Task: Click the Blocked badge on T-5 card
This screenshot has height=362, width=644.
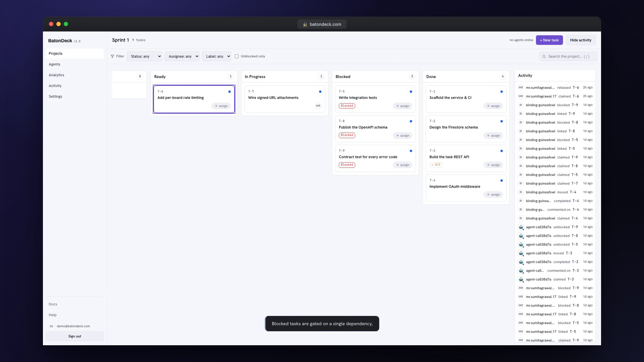Action: [x=347, y=106]
